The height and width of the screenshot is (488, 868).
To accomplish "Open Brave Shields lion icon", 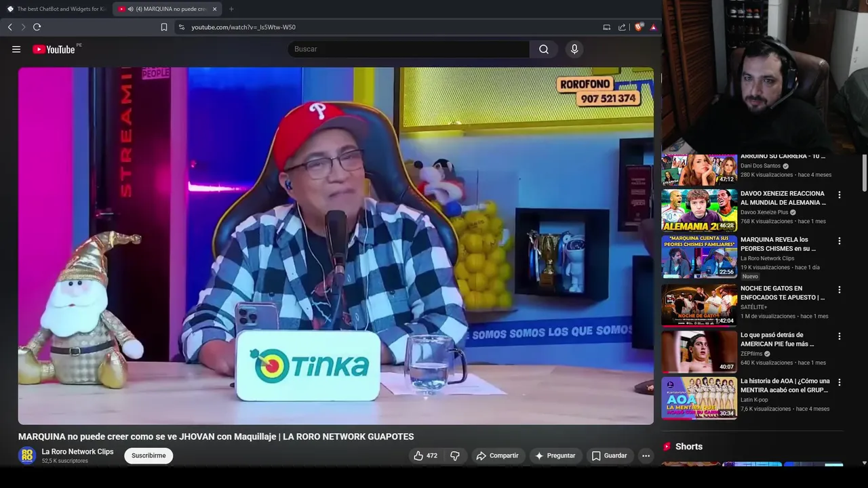I will coord(638,27).
